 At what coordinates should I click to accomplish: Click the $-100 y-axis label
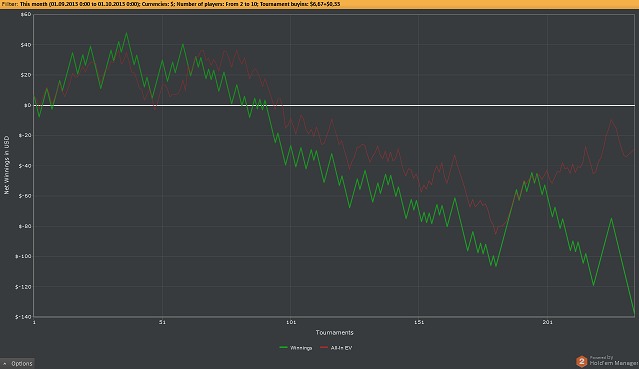23,256
